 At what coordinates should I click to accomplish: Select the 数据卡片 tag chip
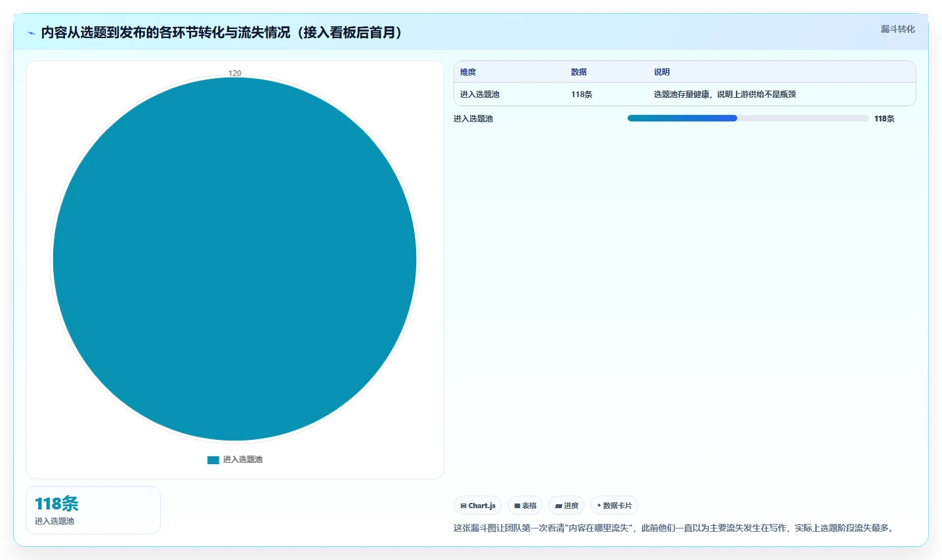(x=614, y=506)
